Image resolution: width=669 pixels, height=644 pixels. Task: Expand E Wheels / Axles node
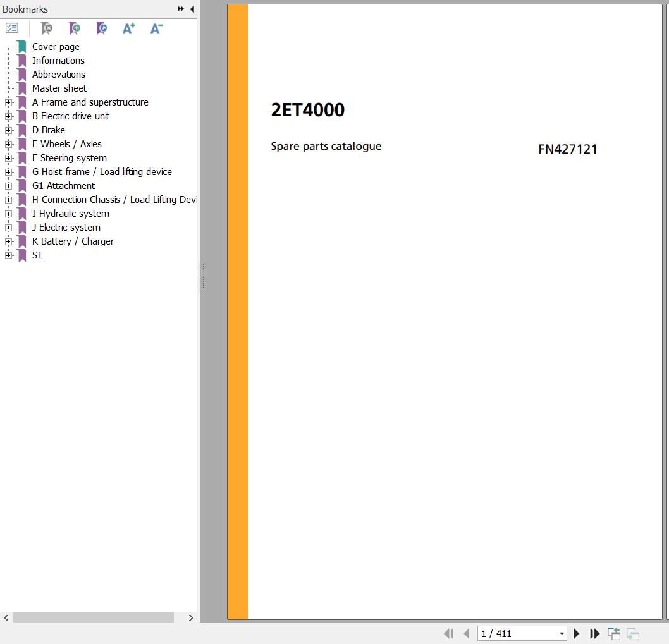pos(8,144)
